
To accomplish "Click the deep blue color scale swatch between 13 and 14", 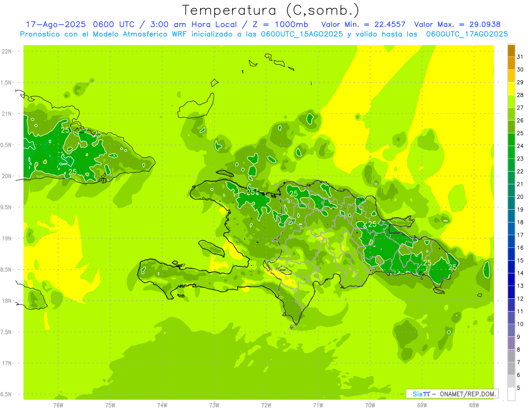I will point(511,279).
